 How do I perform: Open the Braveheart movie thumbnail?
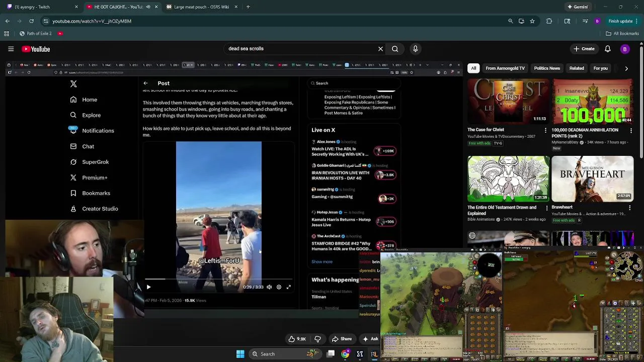592,178
